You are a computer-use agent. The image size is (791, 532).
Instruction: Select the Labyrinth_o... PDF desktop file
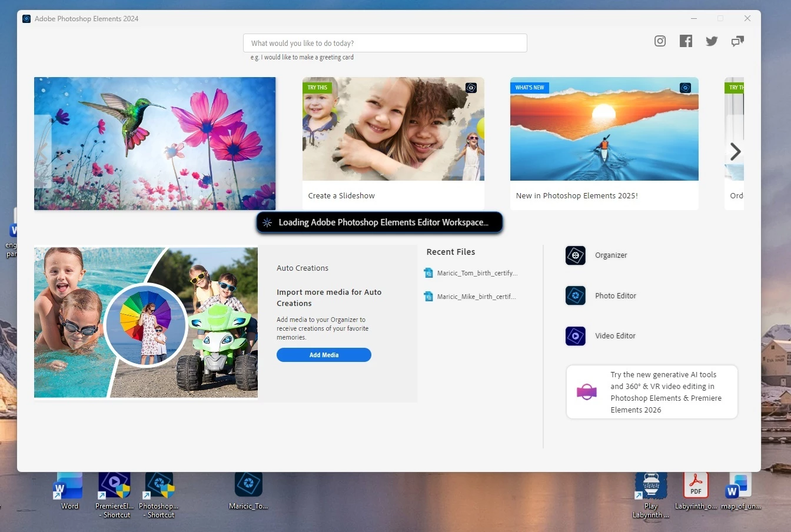(x=696, y=491)
